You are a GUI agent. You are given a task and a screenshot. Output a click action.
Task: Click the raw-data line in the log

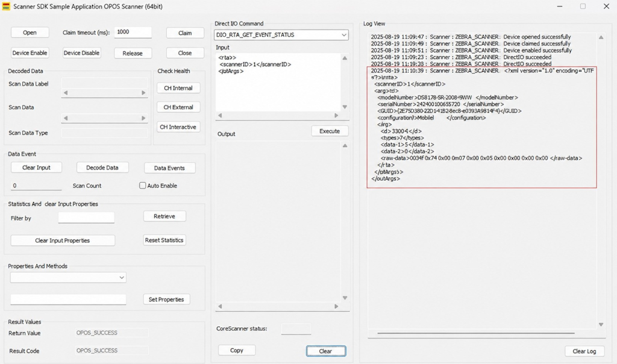pos(481,158)
